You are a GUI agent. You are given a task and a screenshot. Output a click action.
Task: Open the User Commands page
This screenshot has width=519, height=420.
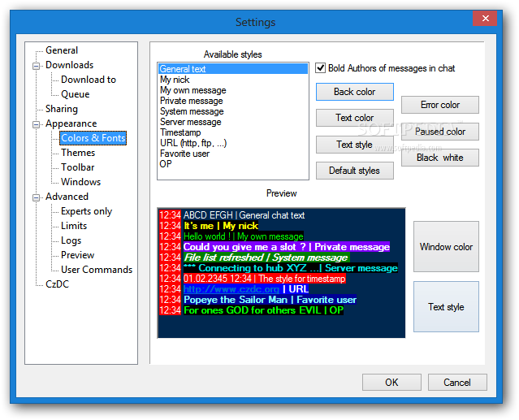pyautogui.click(x=97, y=270)
